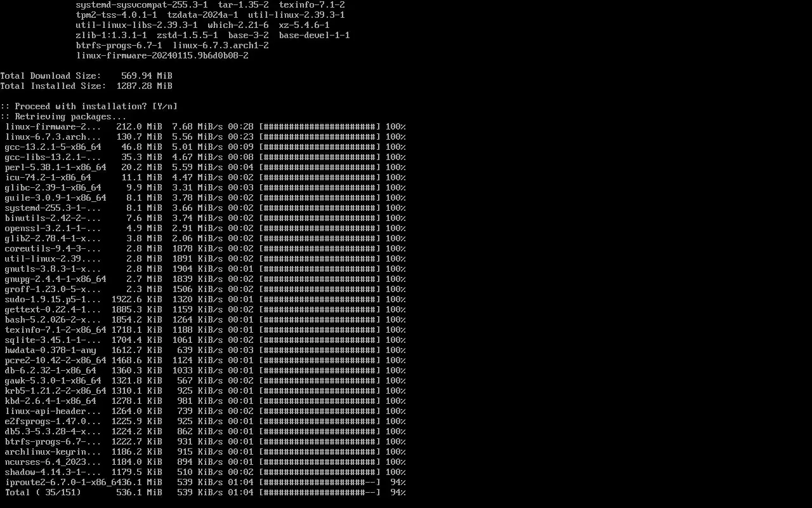Select the hwdata-0.378-1-any package row
The image size is (812, 508).
[206, 351]
